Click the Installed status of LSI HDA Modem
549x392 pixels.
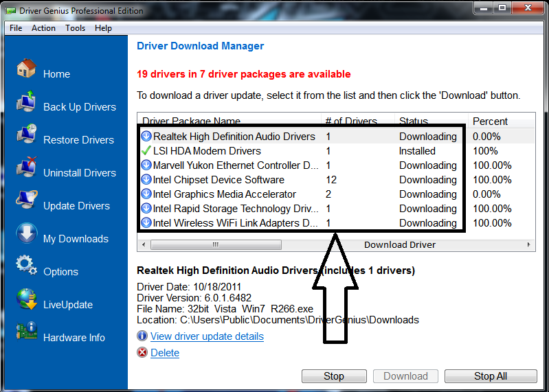(x=417, y=151)
